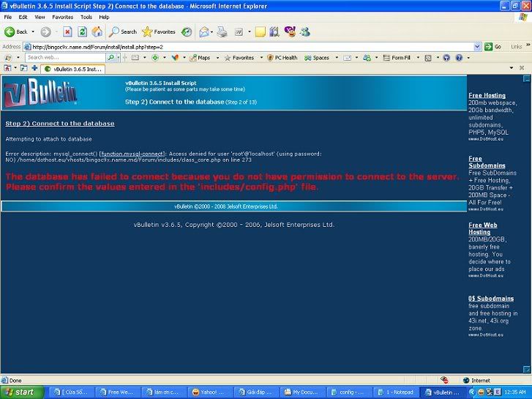
Task: Click Favorites in the MSN toolbar
Action: (239, 58)
